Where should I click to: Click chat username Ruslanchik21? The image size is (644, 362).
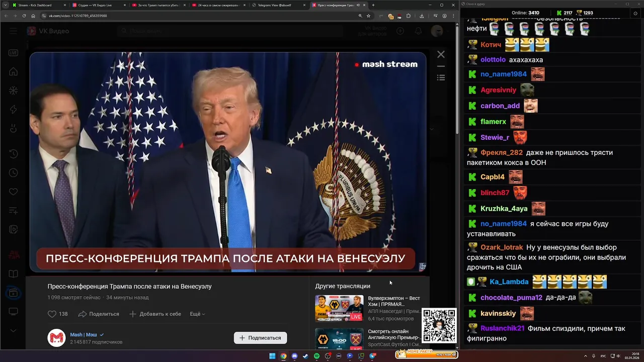click(503, 328)
